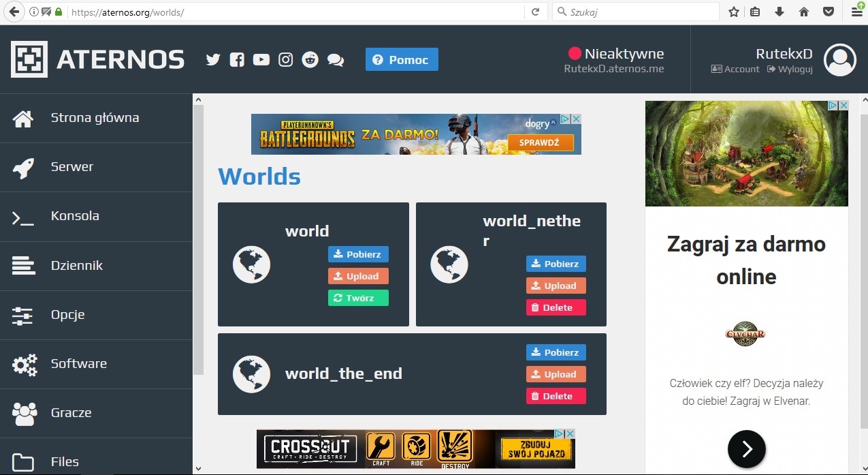Click the sidebar vertical scrollbar
This screenshot has height=475, width=868.
[198, 239]
